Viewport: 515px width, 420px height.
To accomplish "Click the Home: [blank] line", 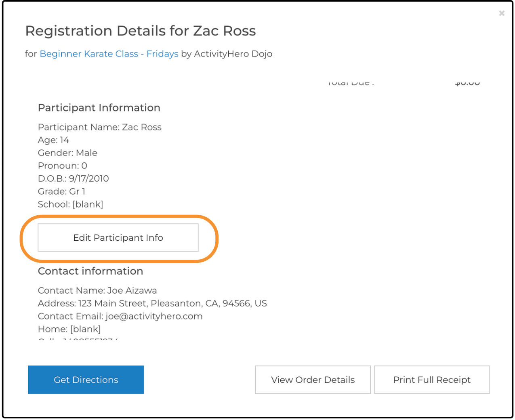I will pos(69,329).
